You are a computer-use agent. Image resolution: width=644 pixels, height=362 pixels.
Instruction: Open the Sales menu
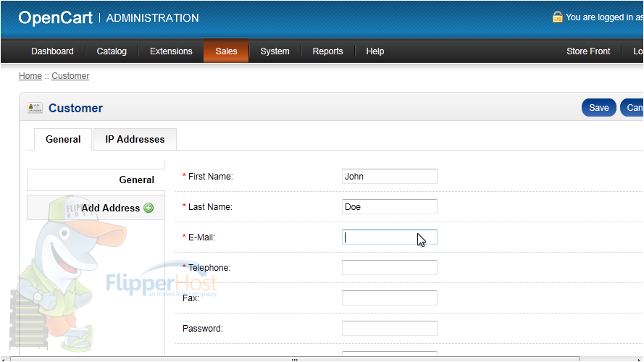(226, 51)
